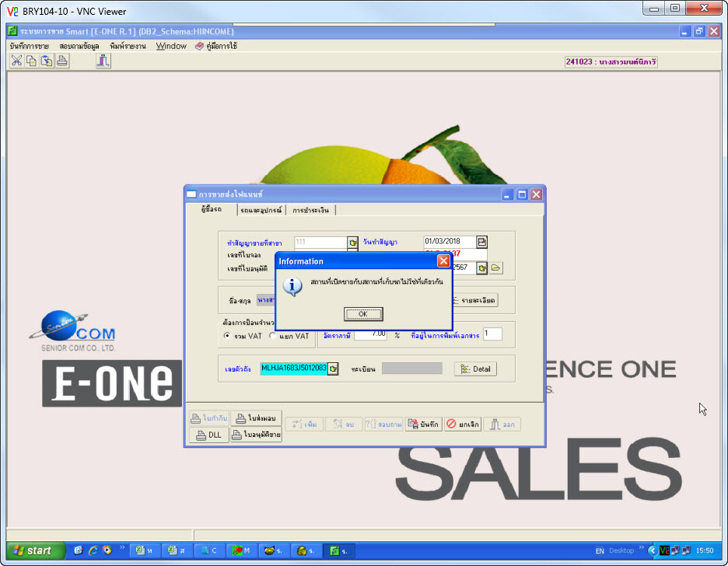
Task: Open the Window menu
Action: [171, 46]
